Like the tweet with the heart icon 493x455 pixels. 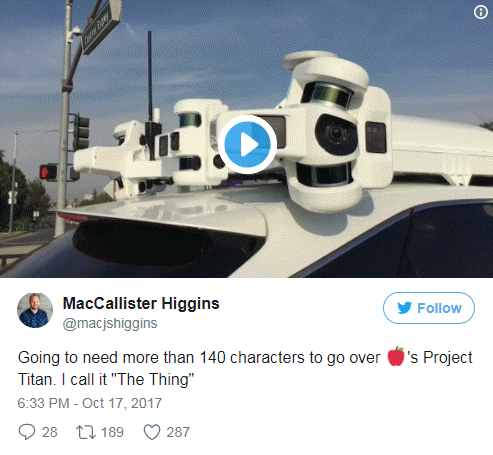point(152,432)
